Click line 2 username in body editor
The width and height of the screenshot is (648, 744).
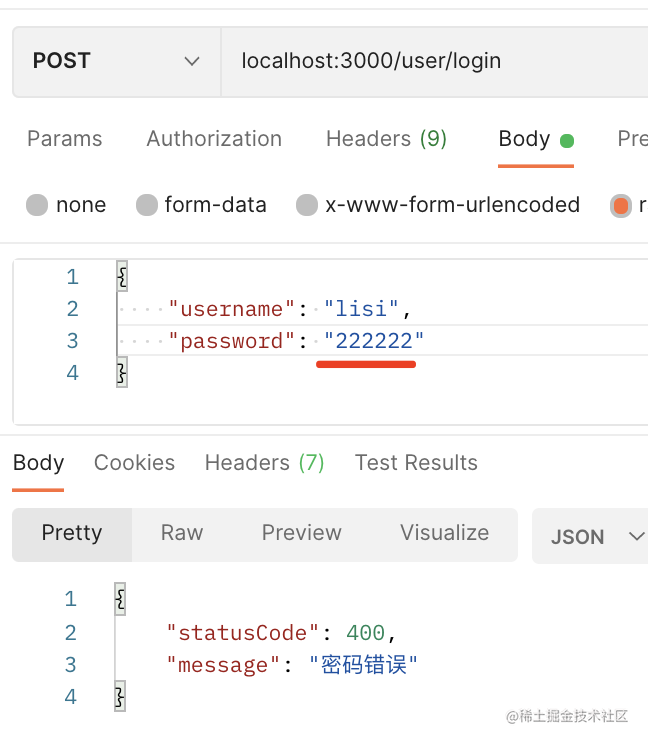230,309
